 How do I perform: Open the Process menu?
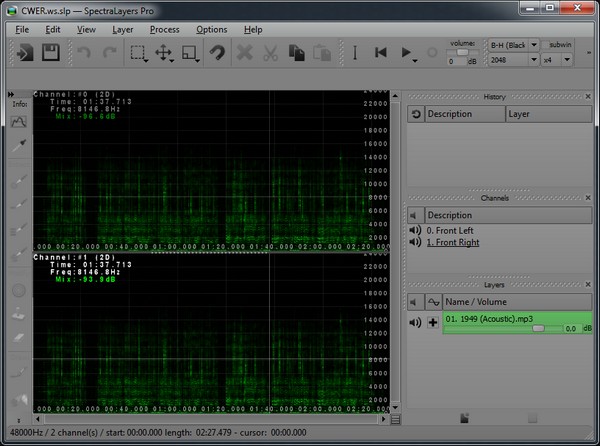click(164, 29)
